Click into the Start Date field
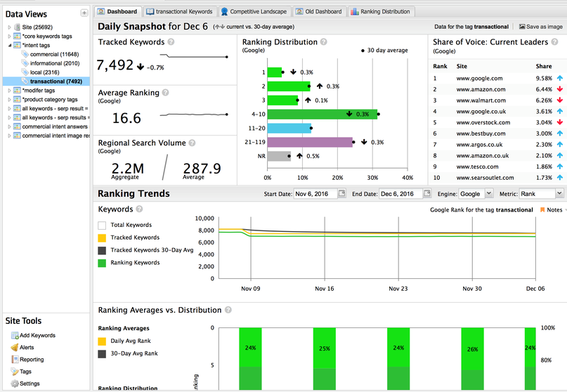Viewport: 567px width, 392px height. click(x=315, y=194)
